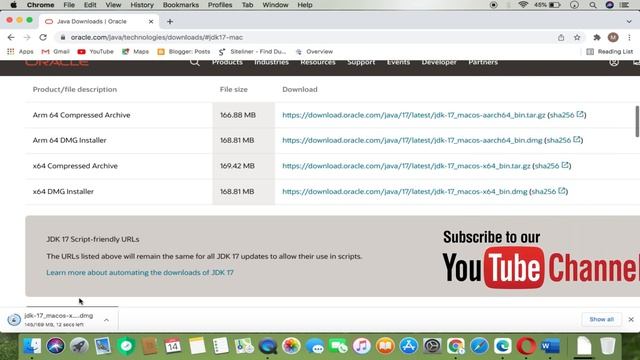
Task: Open the History menu
Action: 142,5
